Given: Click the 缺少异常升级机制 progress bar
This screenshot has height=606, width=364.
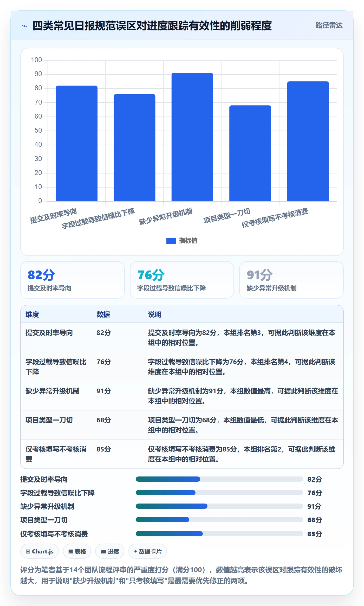Looking at the screenshot, I should click(219, 506).
